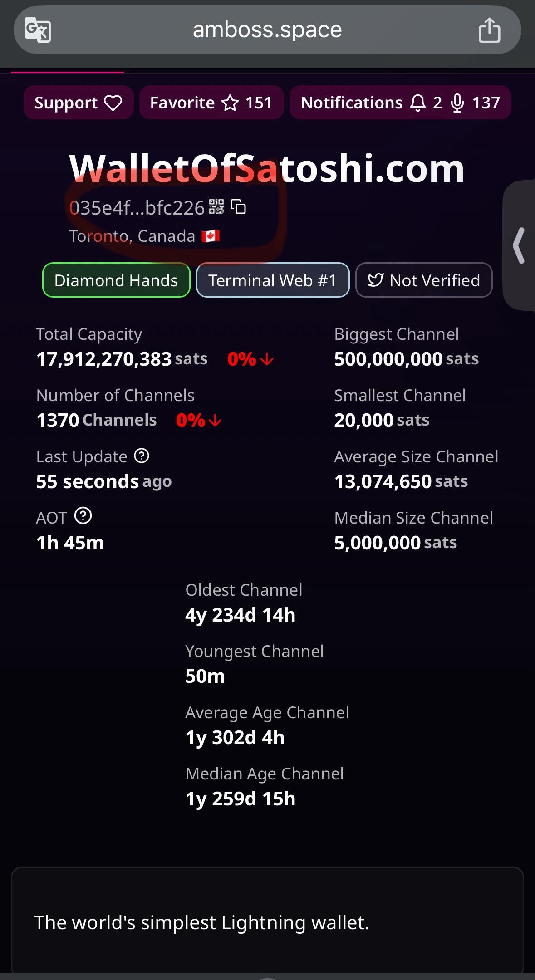Toggle microphone notifications icon

[457, 103]
